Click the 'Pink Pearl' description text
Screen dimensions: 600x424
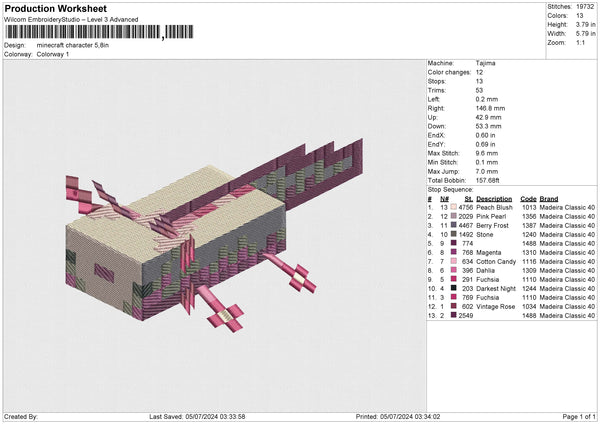(491, 217)
